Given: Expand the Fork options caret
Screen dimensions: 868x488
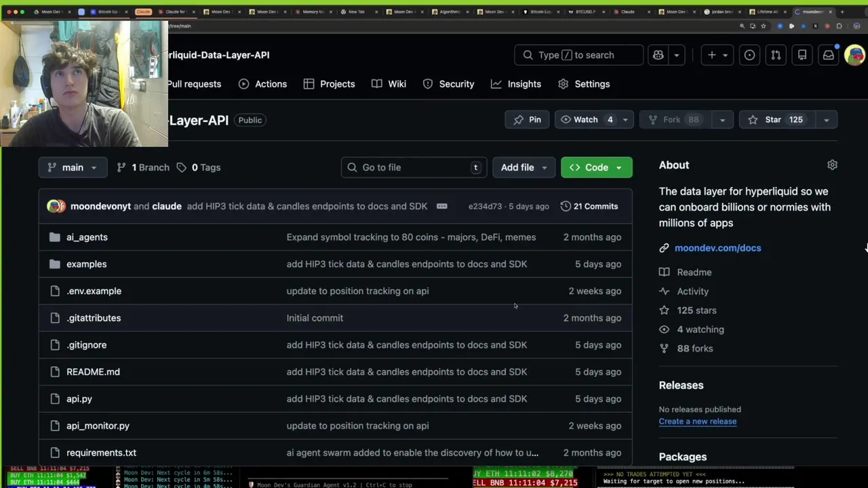Looking at the screenshot, I should click(x=722, y=120).
